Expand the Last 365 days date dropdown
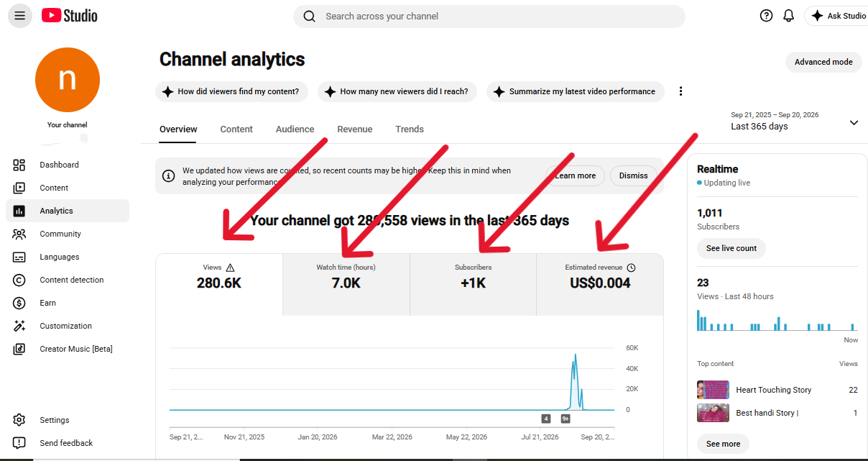 click(x=854, y=122)
